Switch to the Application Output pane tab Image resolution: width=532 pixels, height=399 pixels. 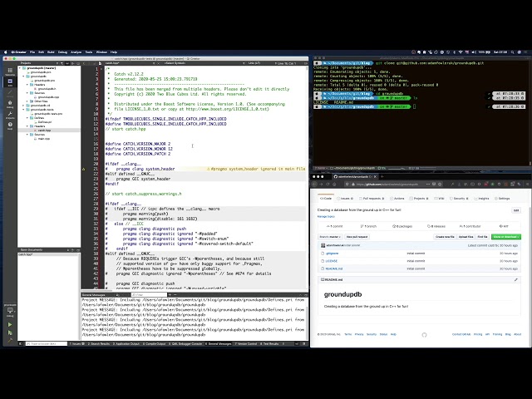126,343
